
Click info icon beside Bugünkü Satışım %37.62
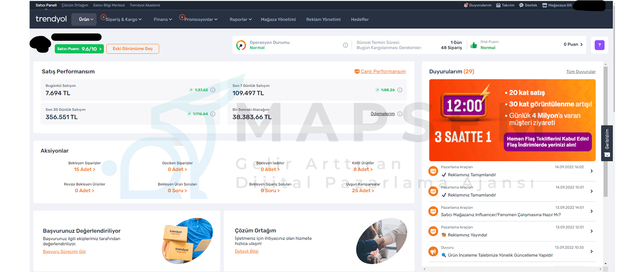tap(213, 90)
